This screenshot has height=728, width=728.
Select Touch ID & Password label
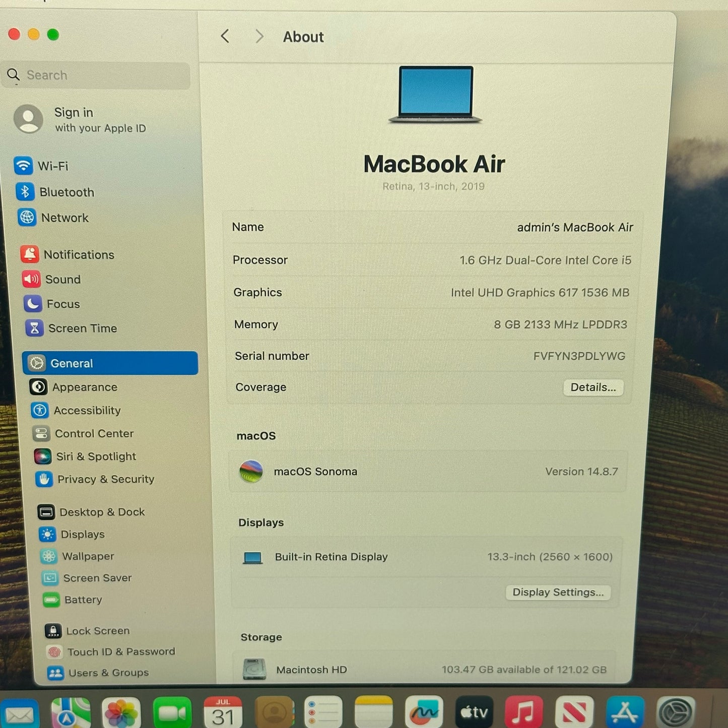point(121,652)
